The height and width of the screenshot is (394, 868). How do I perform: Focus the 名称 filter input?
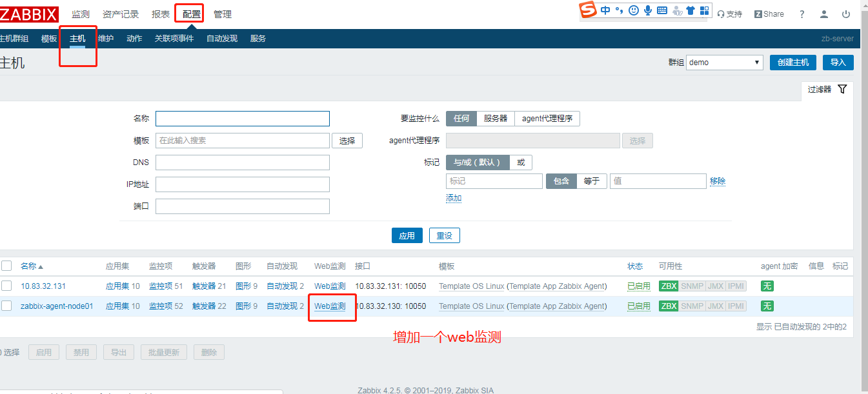(x=243, y=119)
